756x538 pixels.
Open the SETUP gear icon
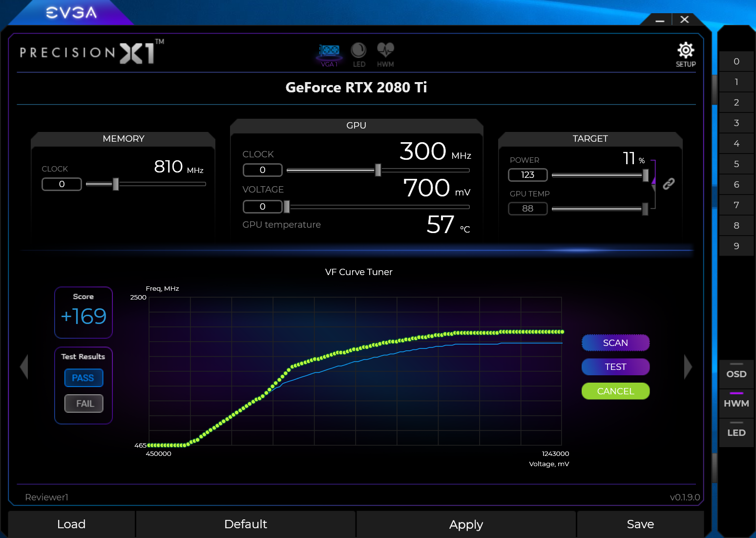[686, 54]
